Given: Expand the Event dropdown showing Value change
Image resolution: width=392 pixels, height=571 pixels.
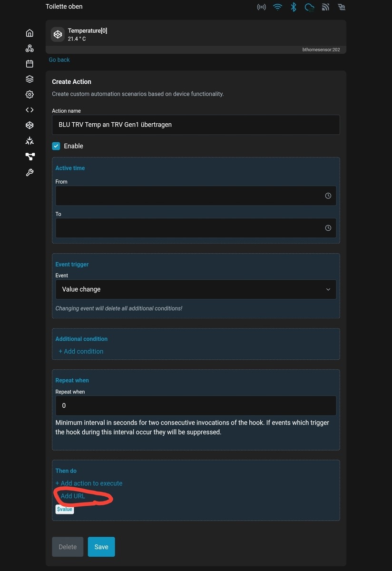Looking at the screenshot, I should (196, 289).
